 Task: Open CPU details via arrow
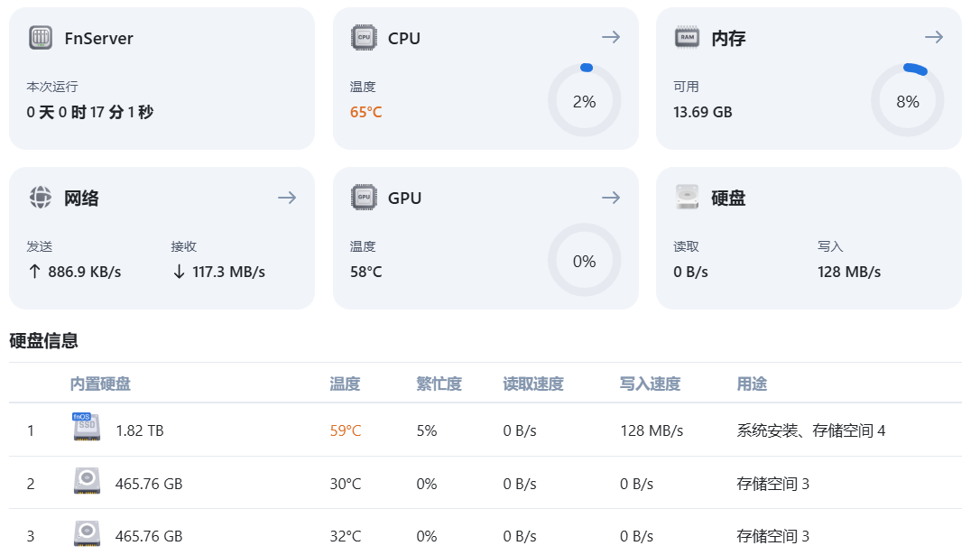(x=611, y=37)
